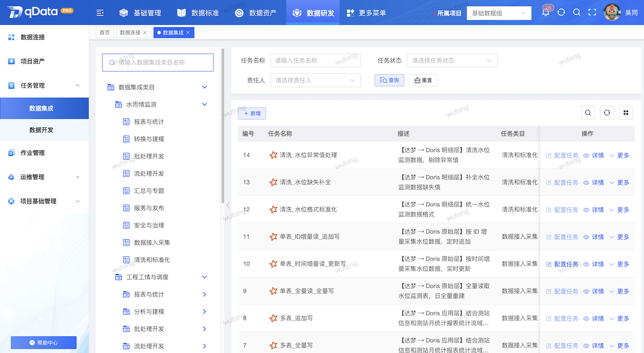Expand the 分析与建模 tree node
644x353 pixels.
[x=204, y=312]
